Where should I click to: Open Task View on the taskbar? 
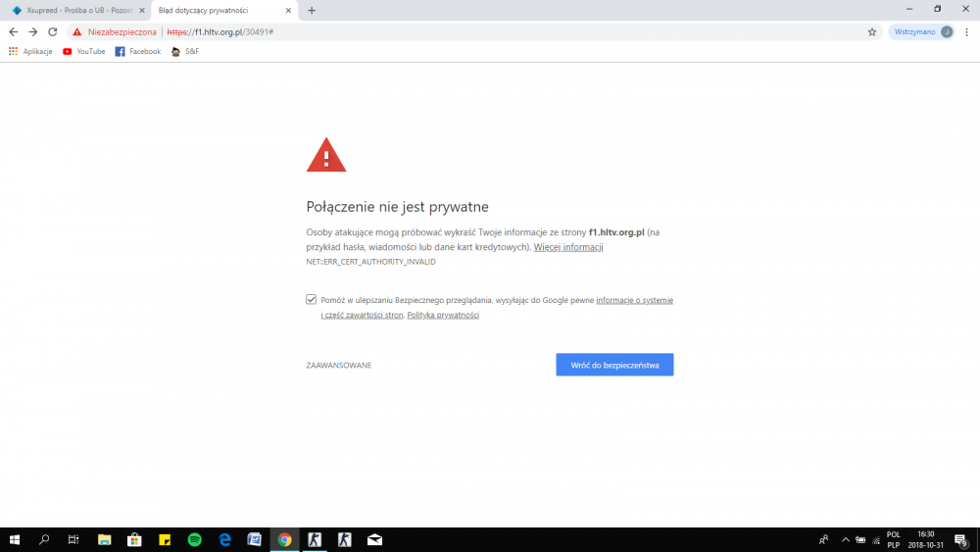point(73,539)
